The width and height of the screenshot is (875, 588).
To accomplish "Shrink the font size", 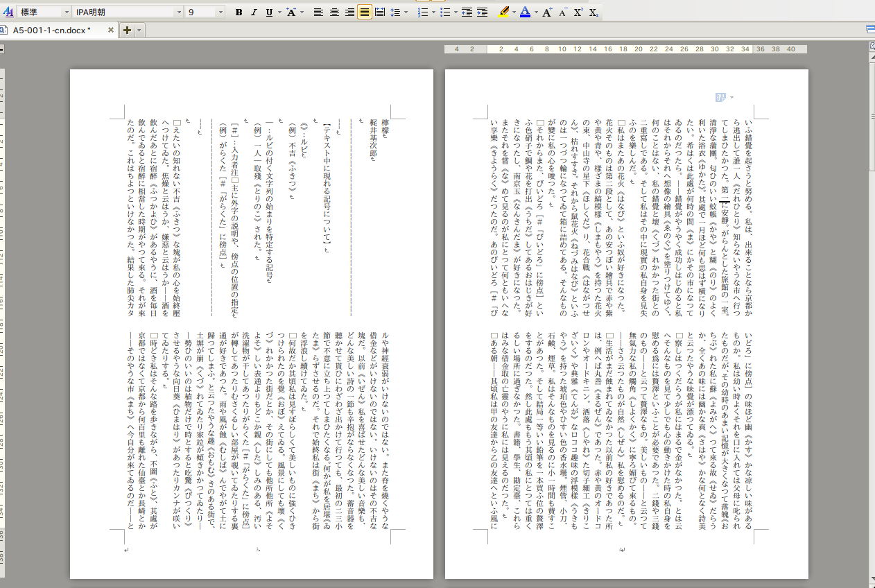I will [563, 12].
